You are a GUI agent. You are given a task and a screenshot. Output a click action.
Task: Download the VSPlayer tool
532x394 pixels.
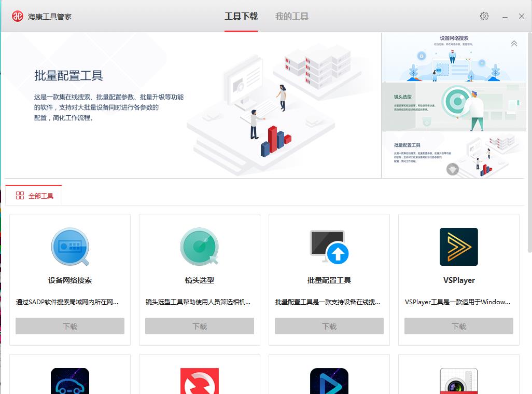459,326
